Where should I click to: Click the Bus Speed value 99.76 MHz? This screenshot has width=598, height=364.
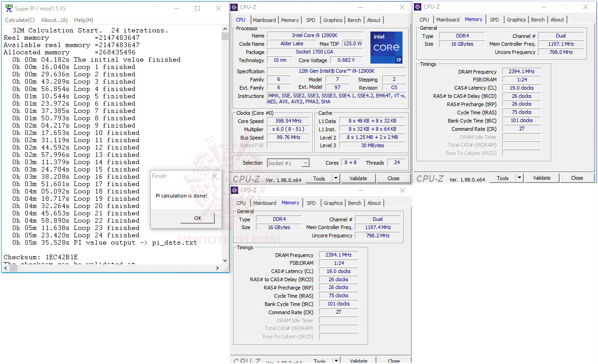(288, 138)
